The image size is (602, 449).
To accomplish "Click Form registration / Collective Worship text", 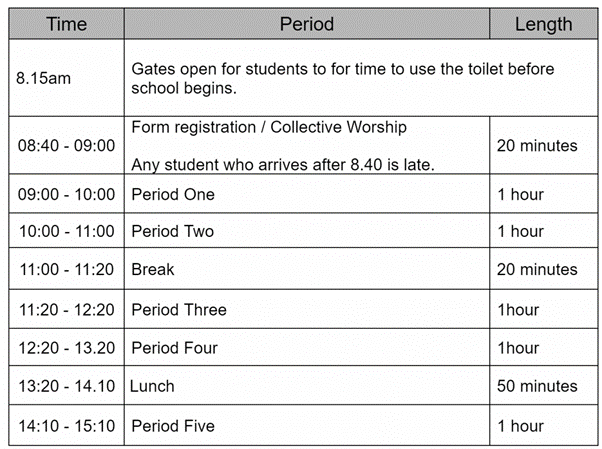I will (269, 127).
